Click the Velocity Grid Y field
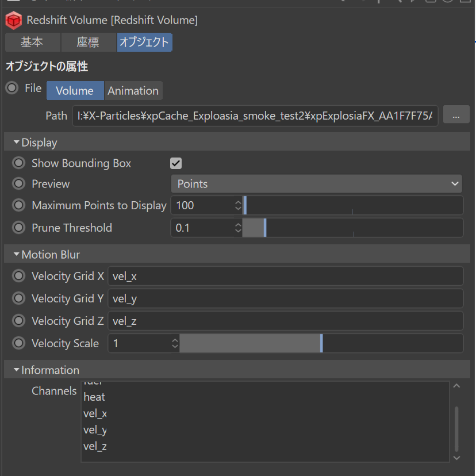 pyautogui.click(x=286, y=299)
